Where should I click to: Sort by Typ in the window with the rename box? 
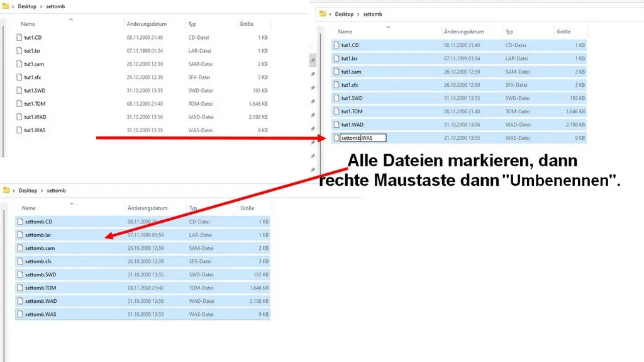[509, 31]
